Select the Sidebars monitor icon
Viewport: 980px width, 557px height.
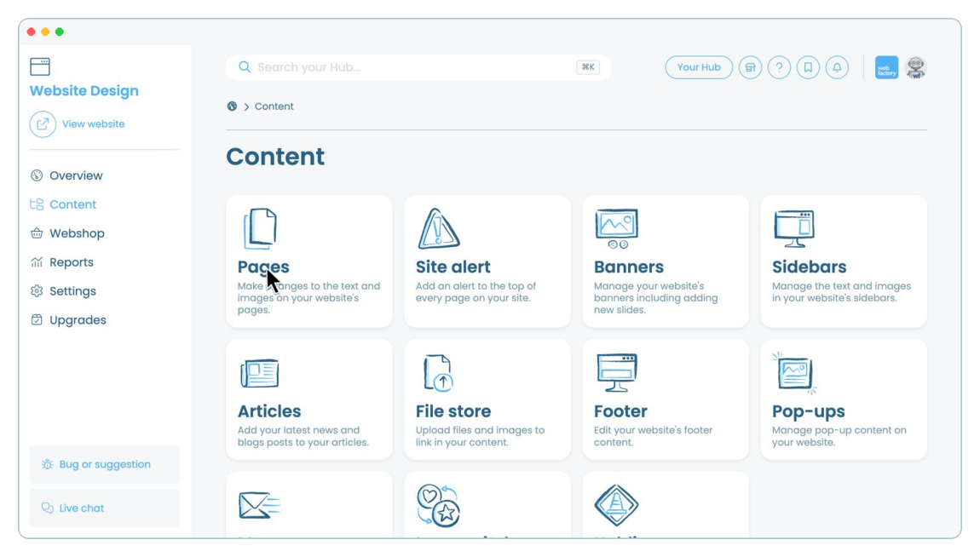[x=794, y=228]
